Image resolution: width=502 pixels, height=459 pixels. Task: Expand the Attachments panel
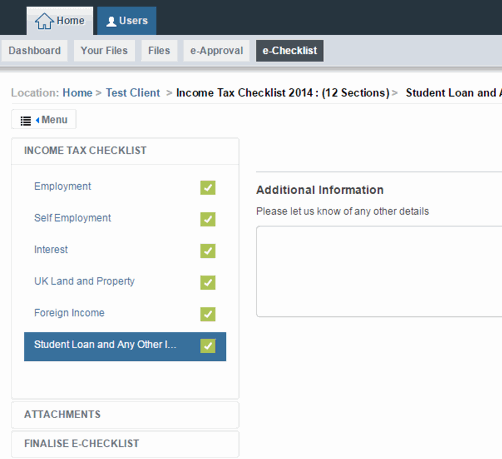[x=125, y=415]
